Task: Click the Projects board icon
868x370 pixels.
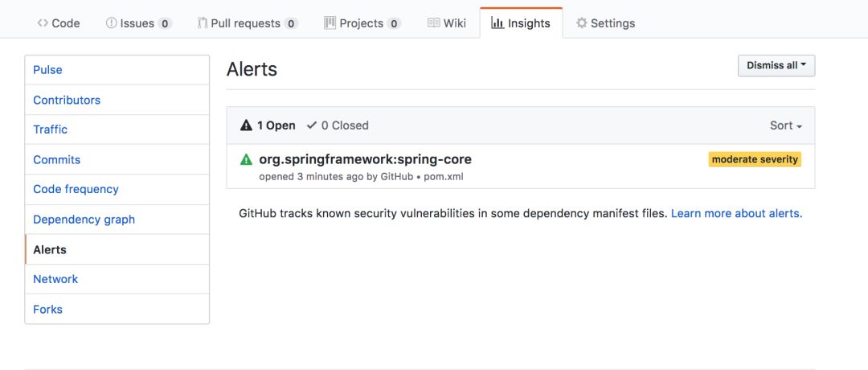Action: (x=330, y=23)
